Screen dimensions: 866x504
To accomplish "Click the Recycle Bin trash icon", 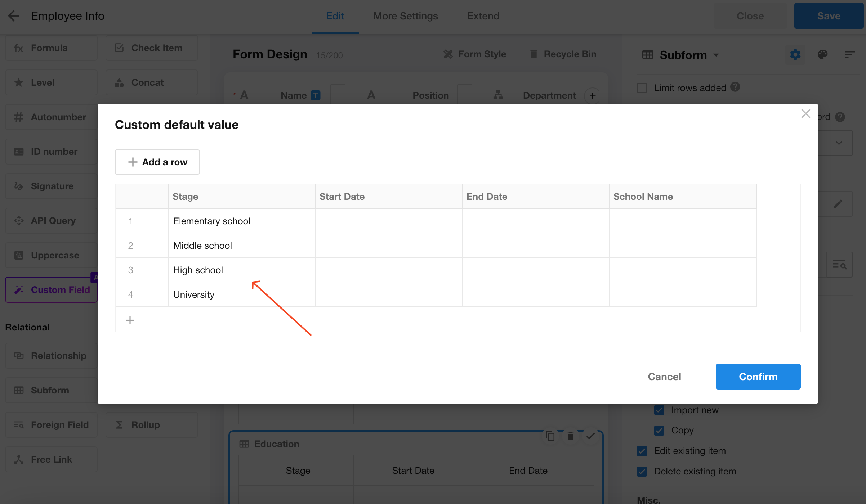I will click(534, 54).
